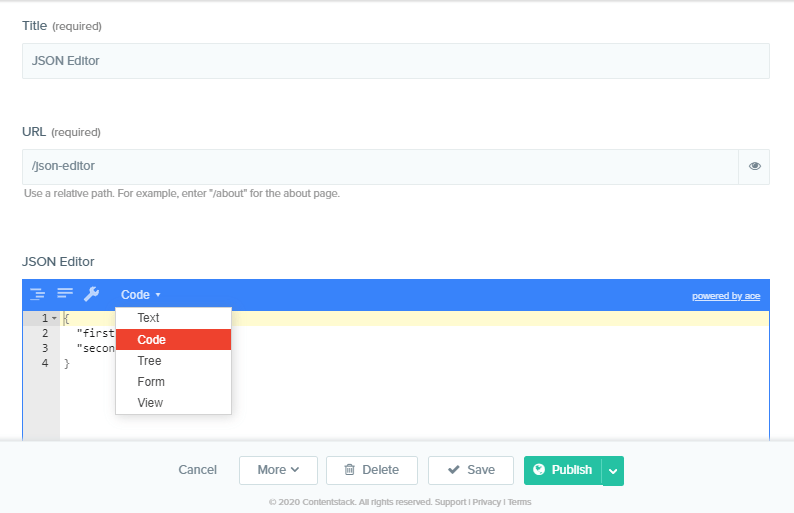Switch to Form mode
This screenshot has width=794, height=513.
(173, 382)
